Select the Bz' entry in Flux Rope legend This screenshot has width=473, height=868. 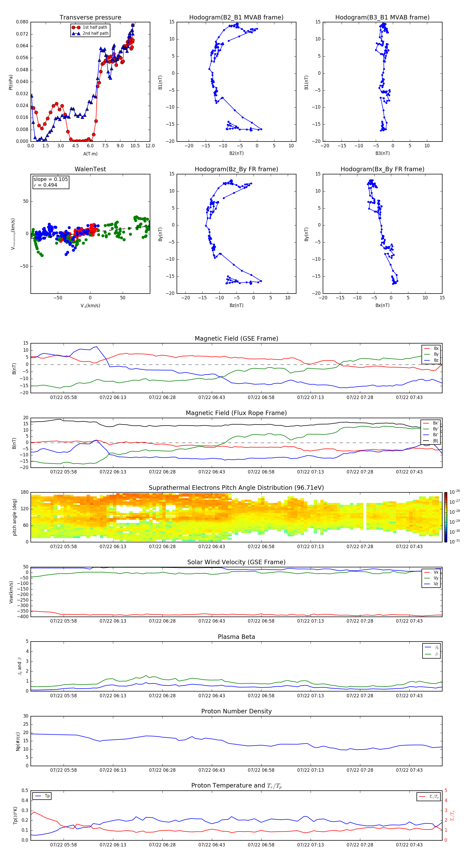tap(431, 435)
